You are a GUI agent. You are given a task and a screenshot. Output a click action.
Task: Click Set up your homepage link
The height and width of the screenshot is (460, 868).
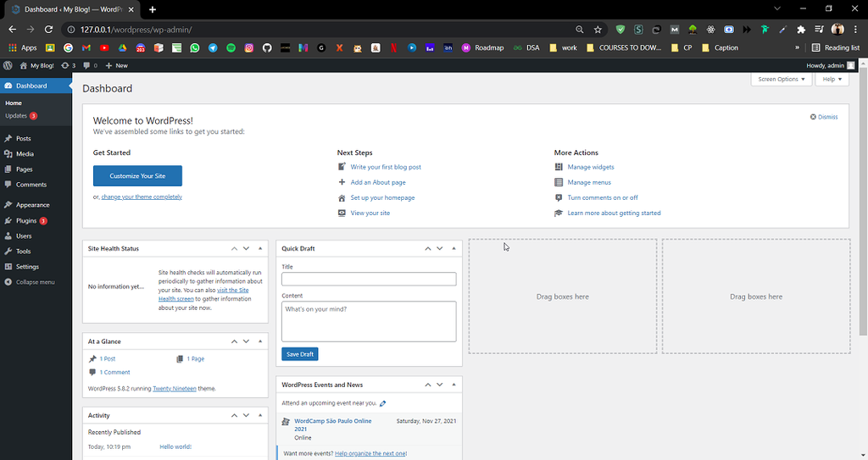pos(382,197)
